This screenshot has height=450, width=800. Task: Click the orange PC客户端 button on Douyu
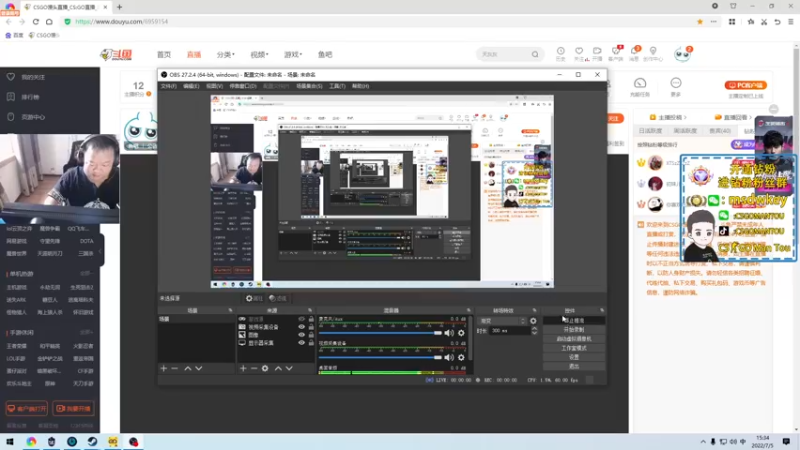pos(745,85)
